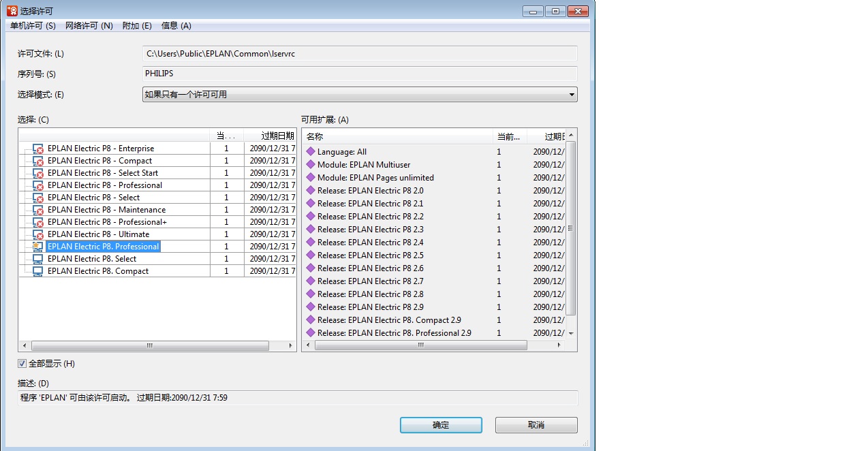The width and height of the screenshot is (868, 451).
Task: Click the license icon beside Enterprise entry
Action: click(38, 149)
